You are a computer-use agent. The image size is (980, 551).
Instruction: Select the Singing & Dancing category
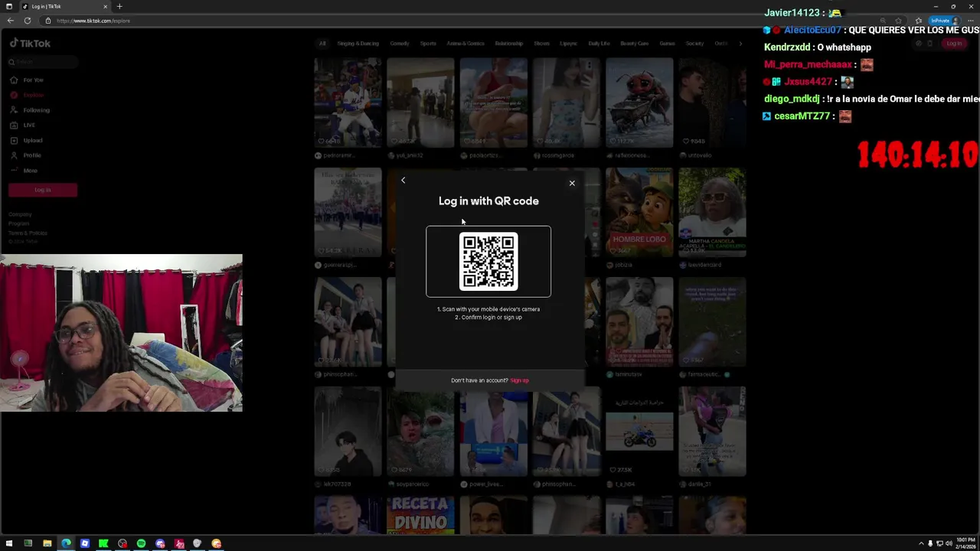point(358,44)
